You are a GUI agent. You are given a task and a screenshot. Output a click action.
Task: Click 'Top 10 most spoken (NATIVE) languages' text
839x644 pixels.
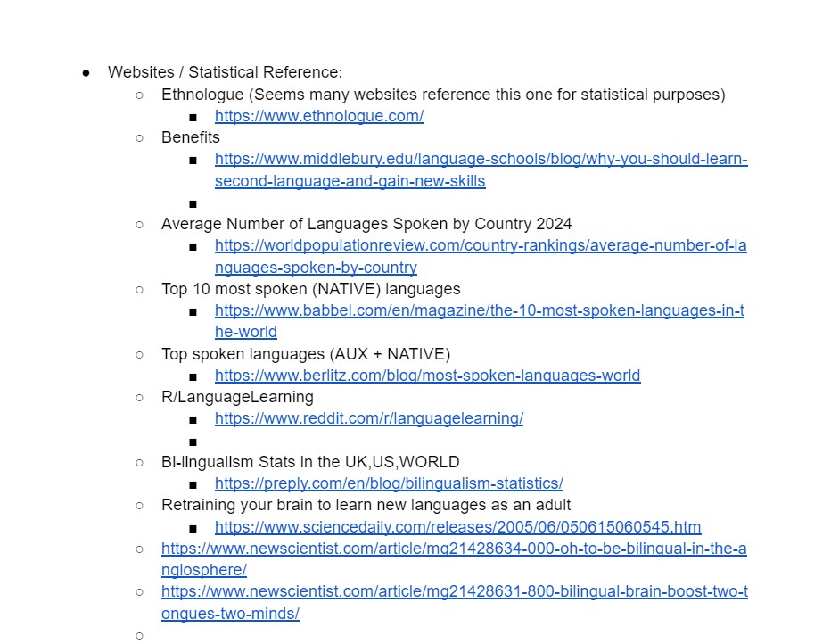click(311, 289)
